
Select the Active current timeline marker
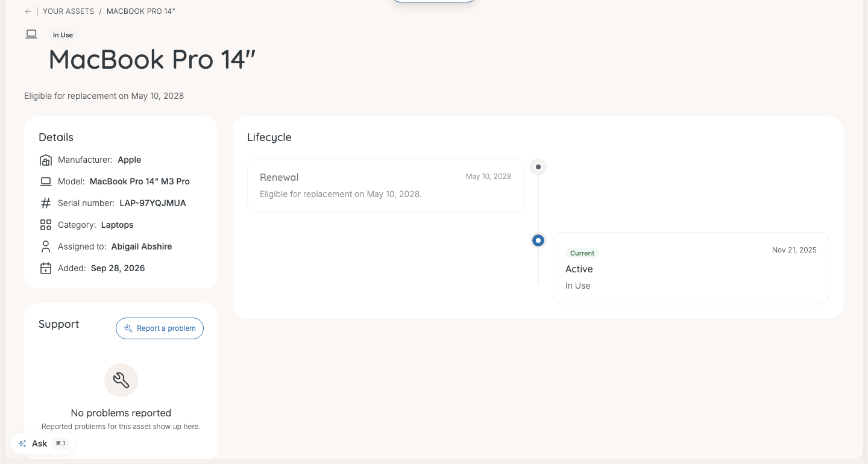[x=538, y=240]
